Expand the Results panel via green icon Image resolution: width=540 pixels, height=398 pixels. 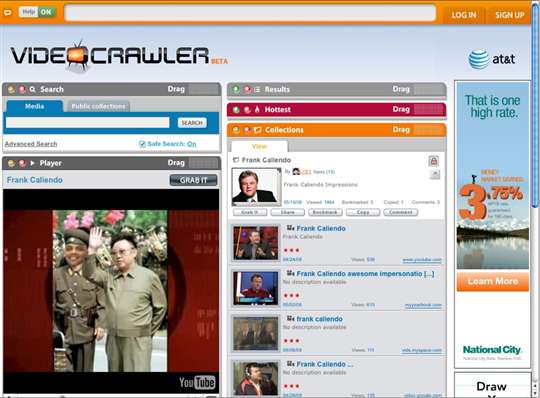(236, 90)
